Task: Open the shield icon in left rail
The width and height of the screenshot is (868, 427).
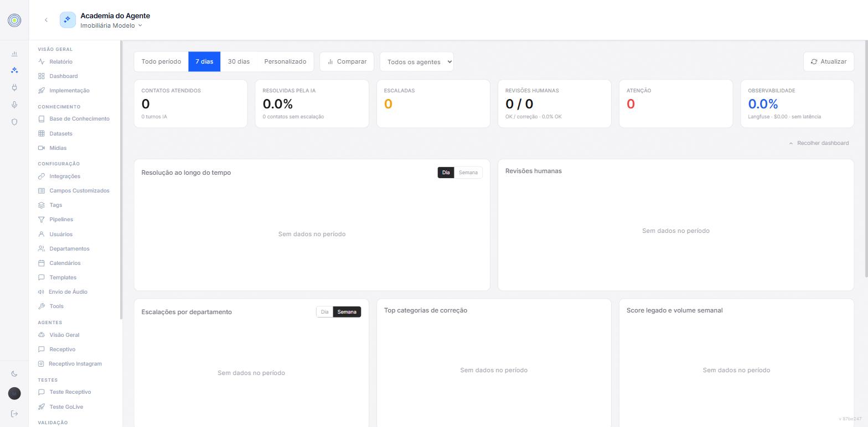Action: (x=14, y=122)
